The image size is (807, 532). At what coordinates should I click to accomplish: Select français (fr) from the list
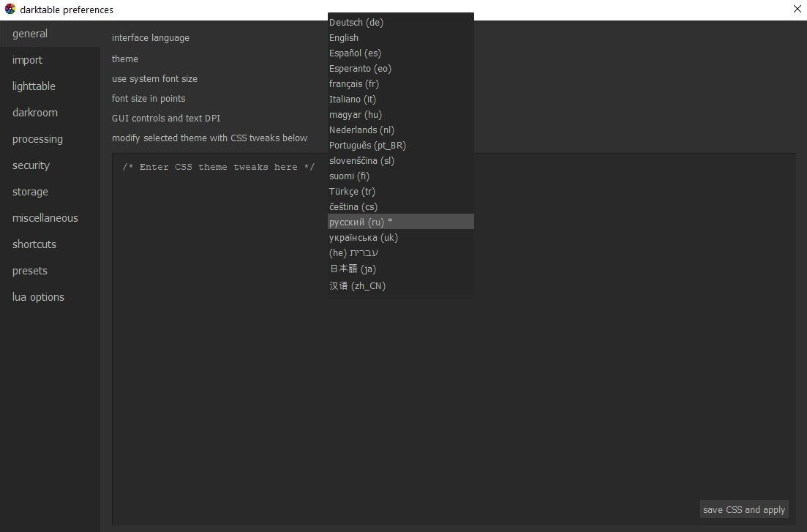click(400, 84)
